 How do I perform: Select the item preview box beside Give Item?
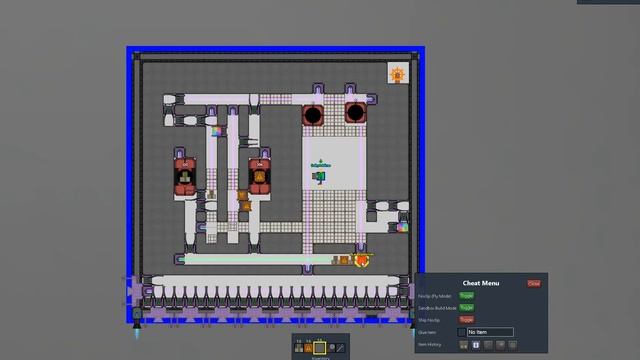coord(462,332)
